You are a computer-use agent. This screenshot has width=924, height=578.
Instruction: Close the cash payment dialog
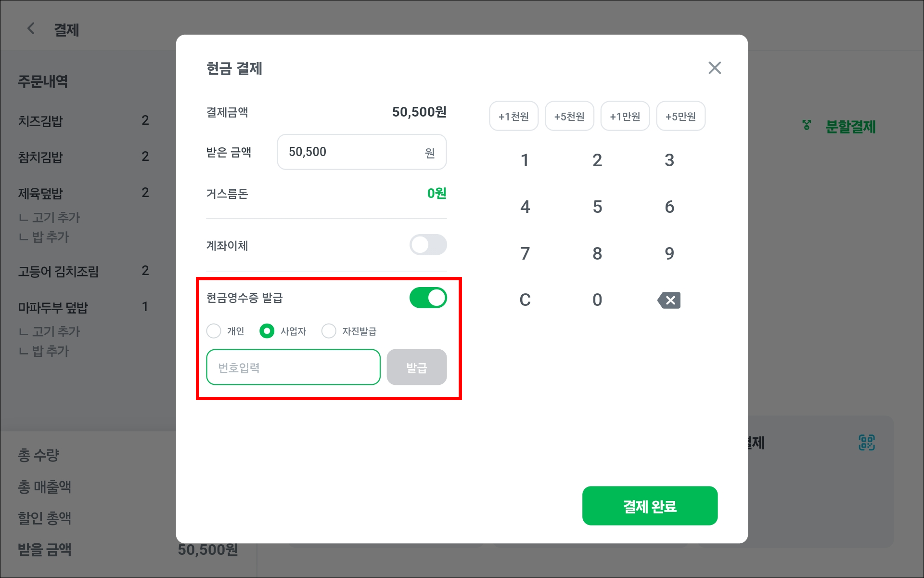tap(715, 68)
